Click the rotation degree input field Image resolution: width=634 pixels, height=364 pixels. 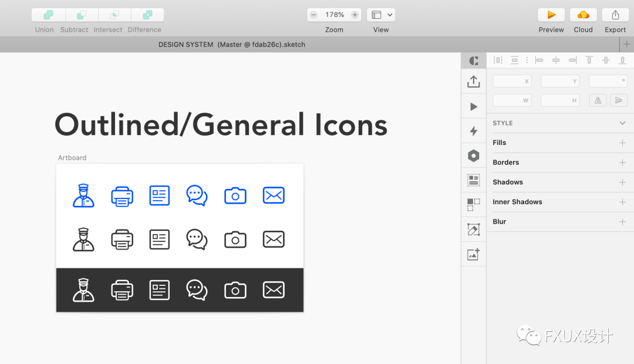coord(608,81)
